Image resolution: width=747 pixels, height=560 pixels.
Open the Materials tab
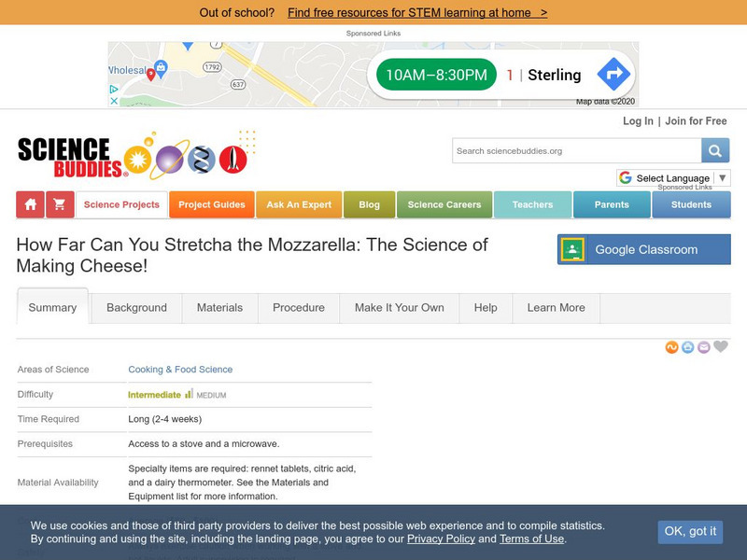(x=219, y=307)
